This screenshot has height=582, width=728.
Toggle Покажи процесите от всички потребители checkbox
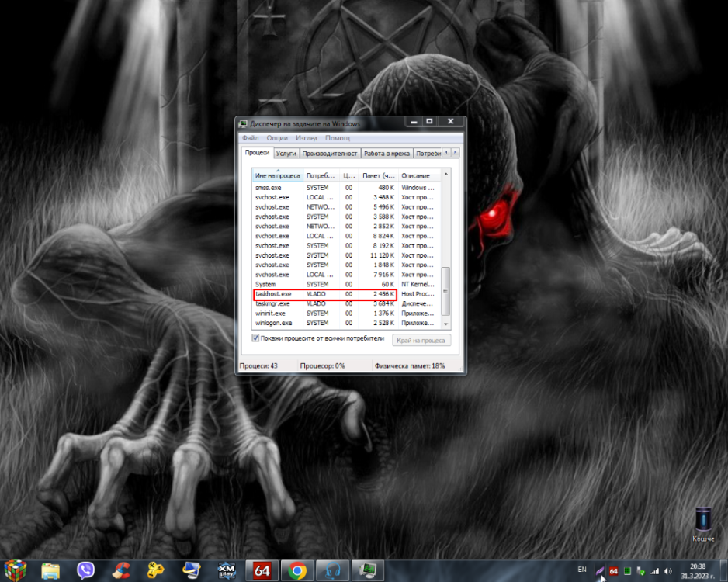[x=255, y=338]
